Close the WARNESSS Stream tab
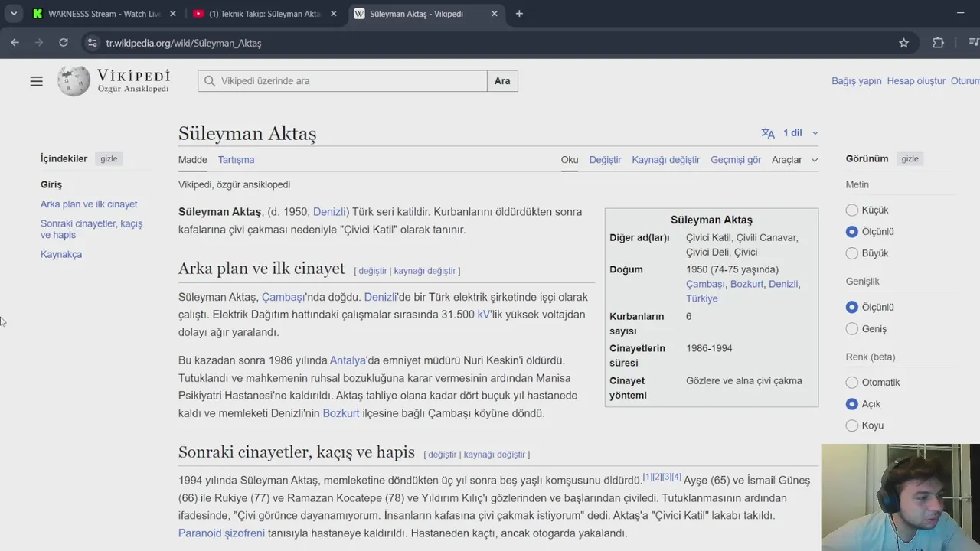 point(172,14)
